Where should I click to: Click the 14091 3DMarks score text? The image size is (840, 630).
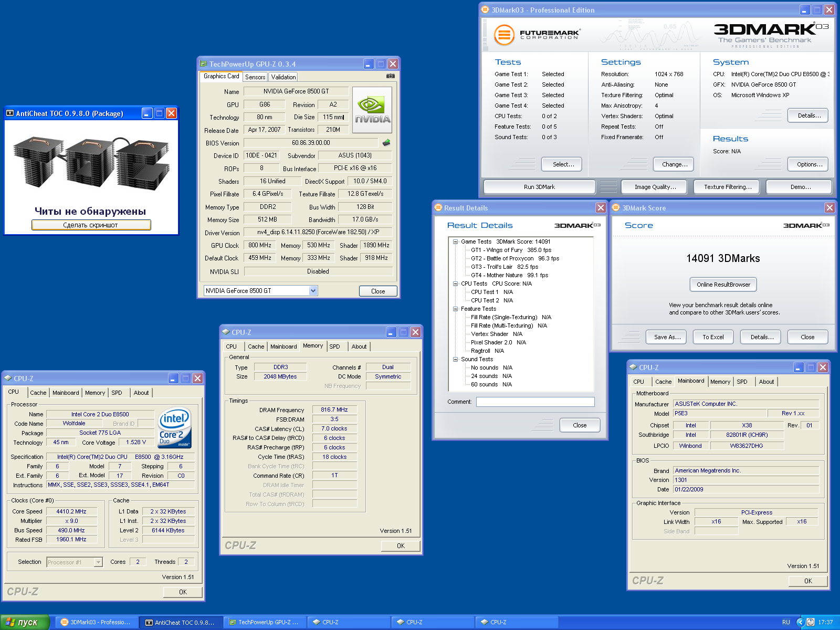pos(723,258)
